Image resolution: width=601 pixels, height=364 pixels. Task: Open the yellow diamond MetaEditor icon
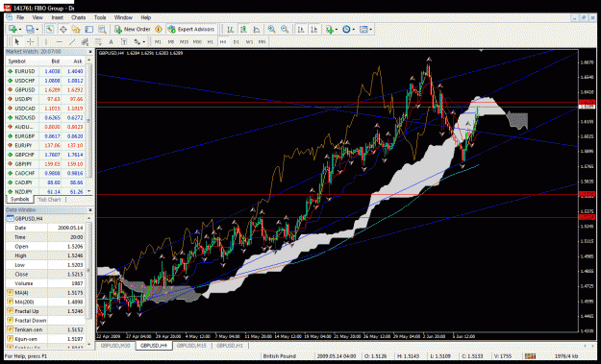pyautogui.click(x=159, y=29)
